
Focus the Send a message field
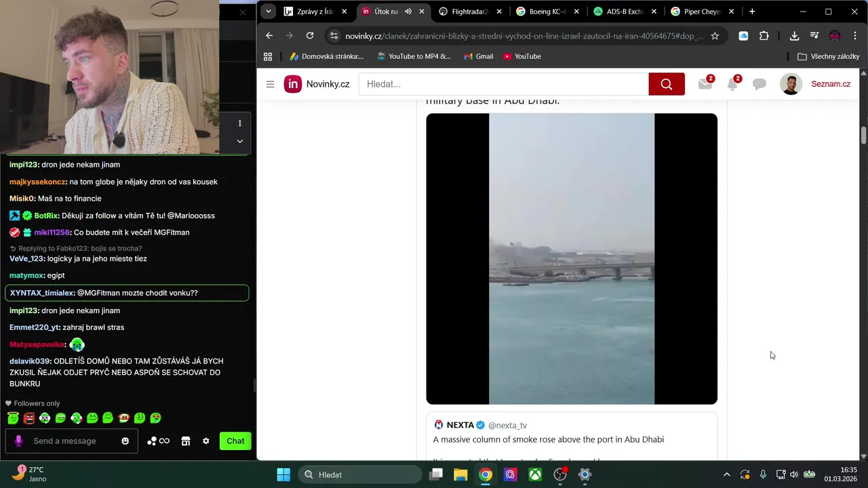pyautogui.click(x=71, y=441)
